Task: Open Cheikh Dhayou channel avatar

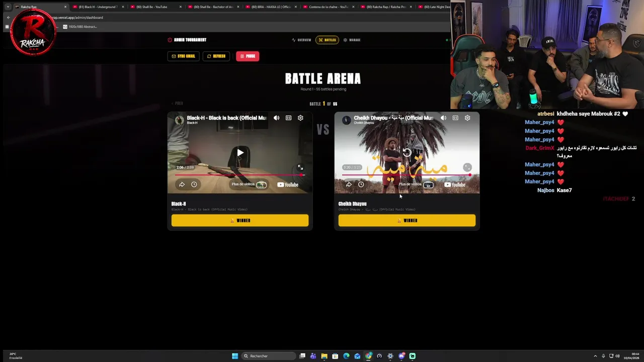Action: tap(347, 120)
